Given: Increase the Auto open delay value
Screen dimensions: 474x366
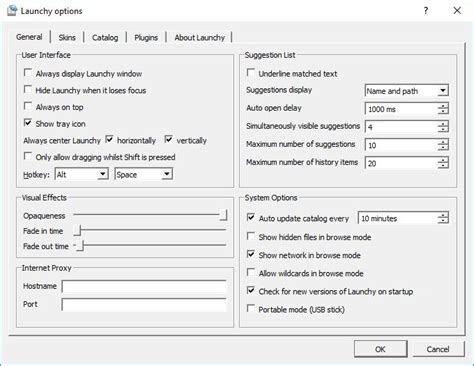Looking at the screenshot, I should 443,106.
